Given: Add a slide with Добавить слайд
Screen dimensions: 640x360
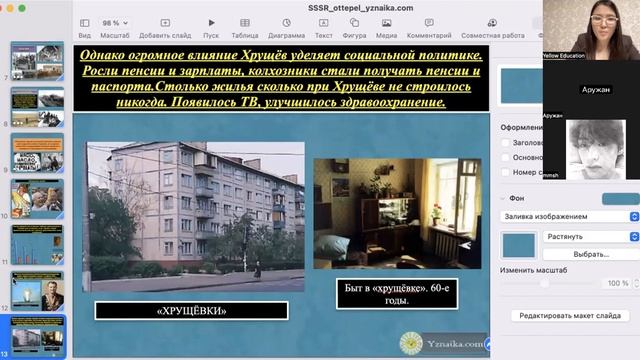Looking at the screenshot, I should click(x=165, y=23).
